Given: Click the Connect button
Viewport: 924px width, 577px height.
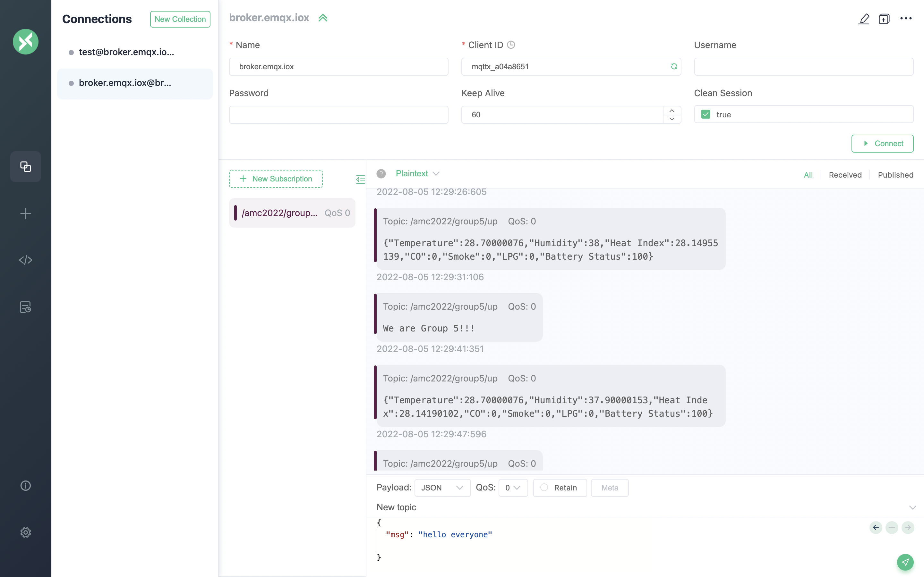Looking at the screenshot, I should 882,144.
